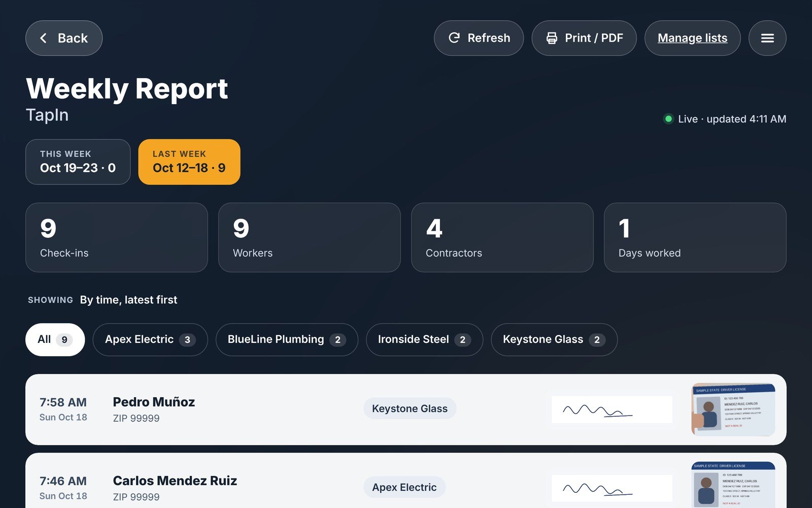Click the Apex Electric tag on Carlos's row
812x508 pixels.
404,487
